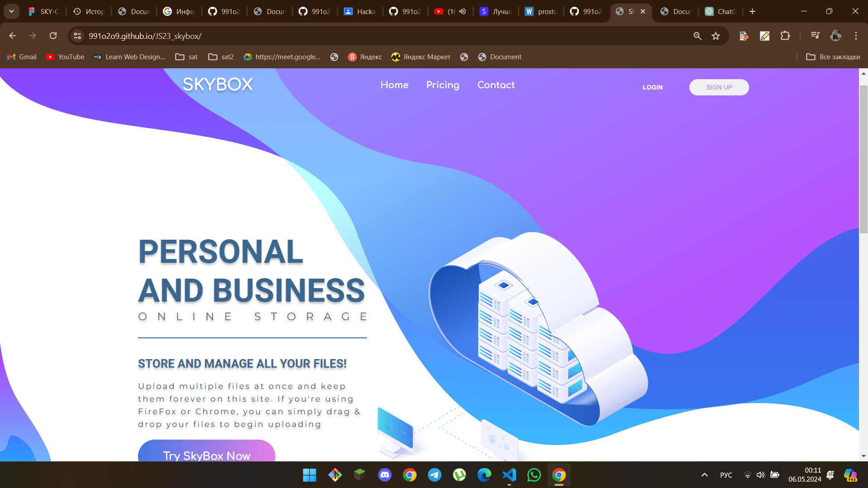
Task: Open the Gmail bookmark
Action: coord(22,57)
